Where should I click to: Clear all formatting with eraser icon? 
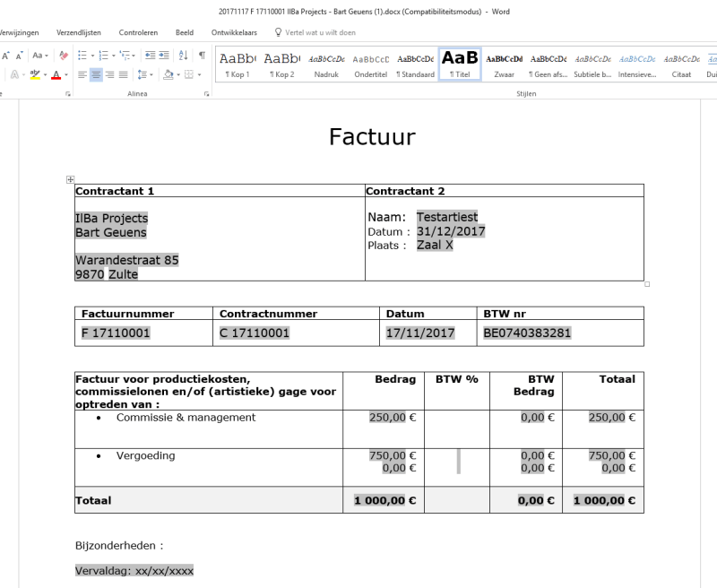click(x=64, y=56)
